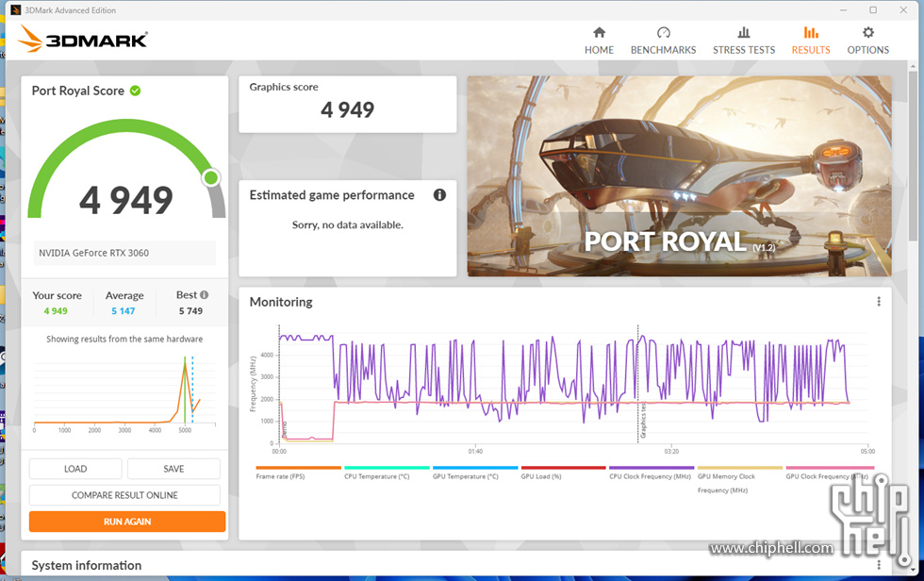Click the System information heading
This screenshot has width=924, height=581.
click(87, 565)
